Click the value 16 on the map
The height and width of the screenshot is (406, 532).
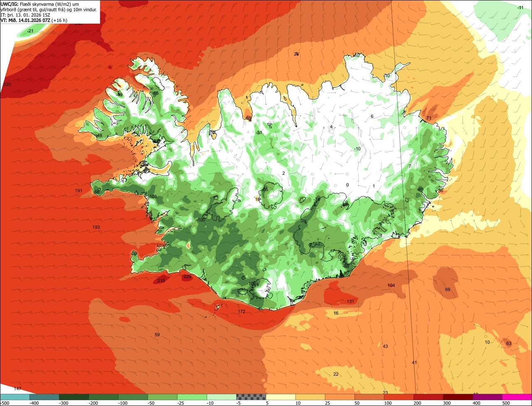tap(336, 313)
